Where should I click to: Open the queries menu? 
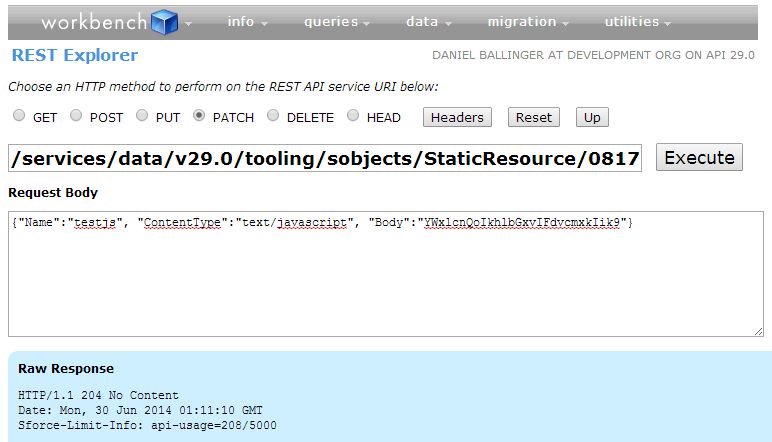tap(336, 22)
